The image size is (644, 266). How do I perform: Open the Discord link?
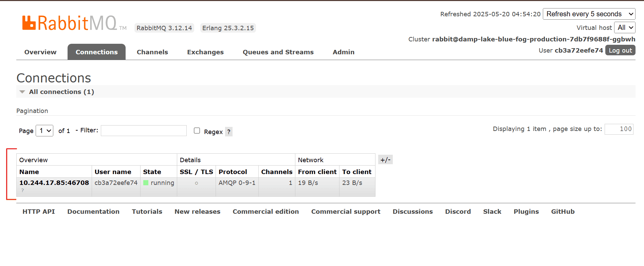point(458,211)
